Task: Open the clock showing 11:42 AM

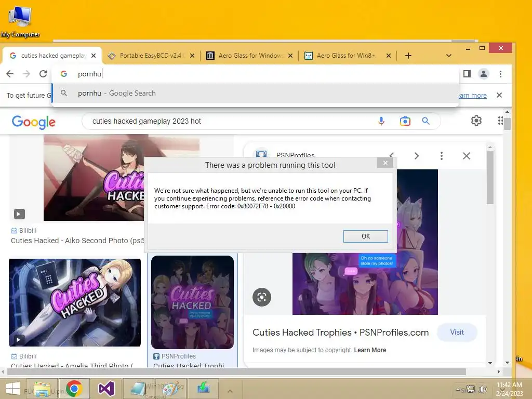Action: [509, 389]
